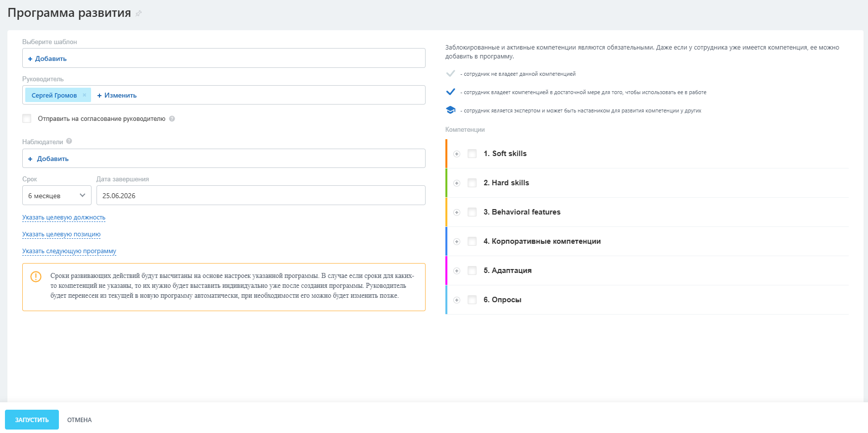The width and height of the screenshot is (868, 433).
Task: Click the grey checkmark legend icon
Action: (x=450, y=73)
